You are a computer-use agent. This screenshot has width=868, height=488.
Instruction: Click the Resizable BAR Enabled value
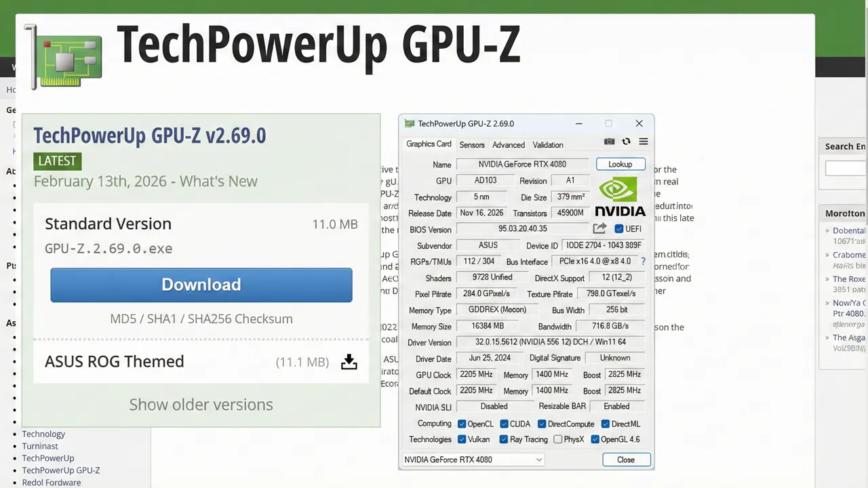click(616, 406)
